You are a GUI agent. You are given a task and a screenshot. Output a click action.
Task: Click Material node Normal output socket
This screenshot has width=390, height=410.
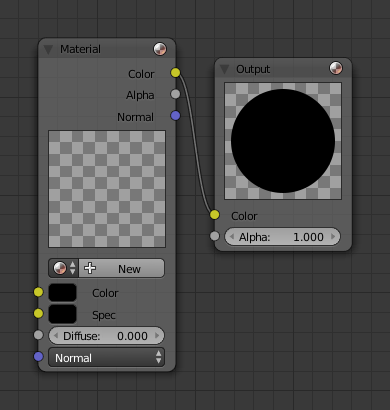point(175,116)
